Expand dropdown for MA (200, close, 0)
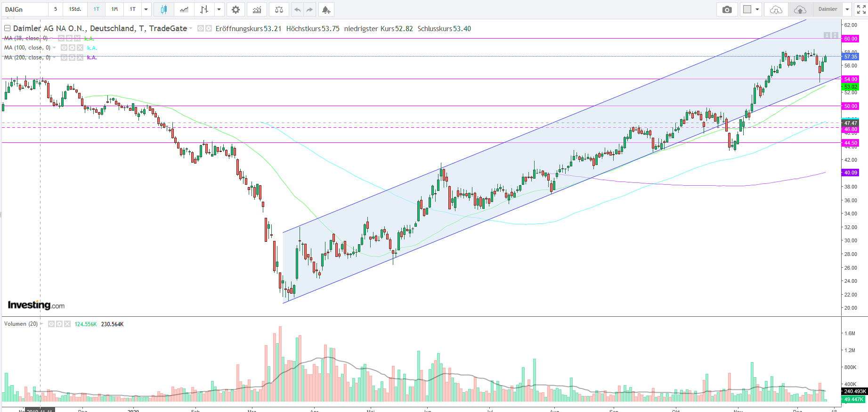868x412 pixels. (54, 58)
